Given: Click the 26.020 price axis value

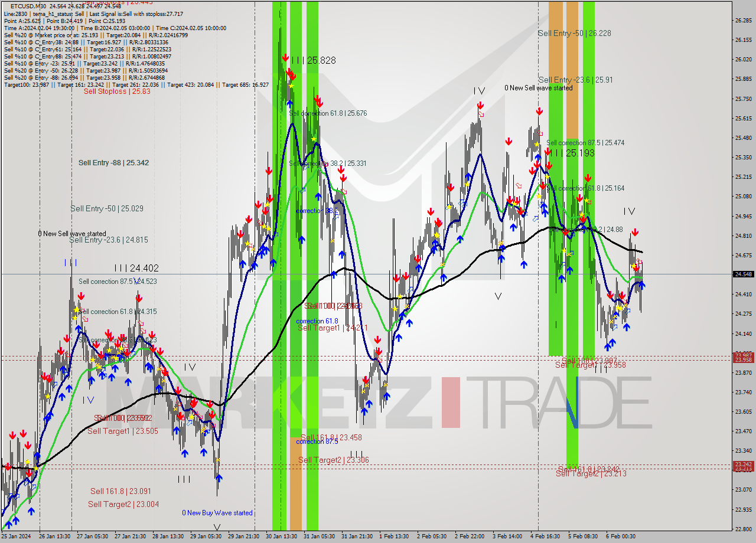Looking at the screenshot, I should [x=742, y=60].
